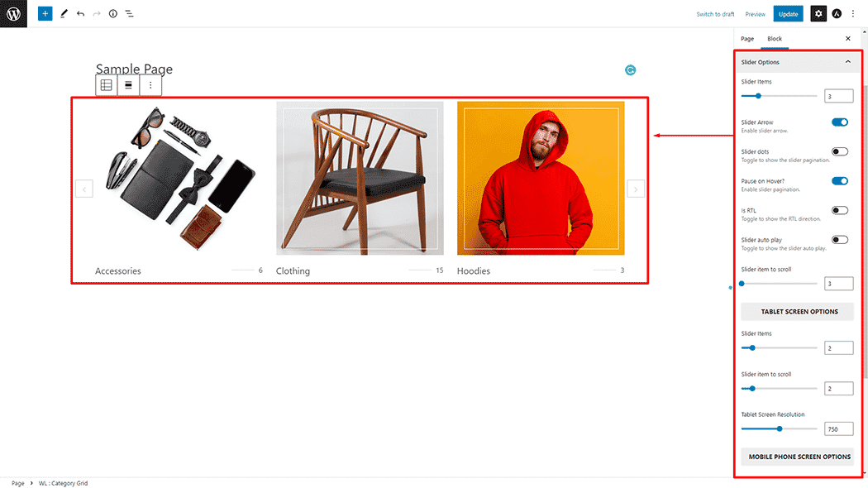Open the List View icon
The image size is (868, 488).
pos(130,13)
